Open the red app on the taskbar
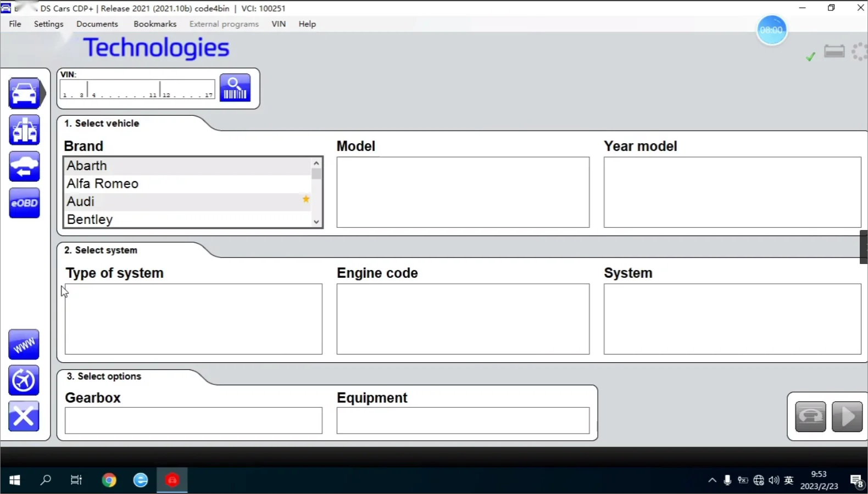This screenshot has width=868, height=494. click(x=173, y=480)
